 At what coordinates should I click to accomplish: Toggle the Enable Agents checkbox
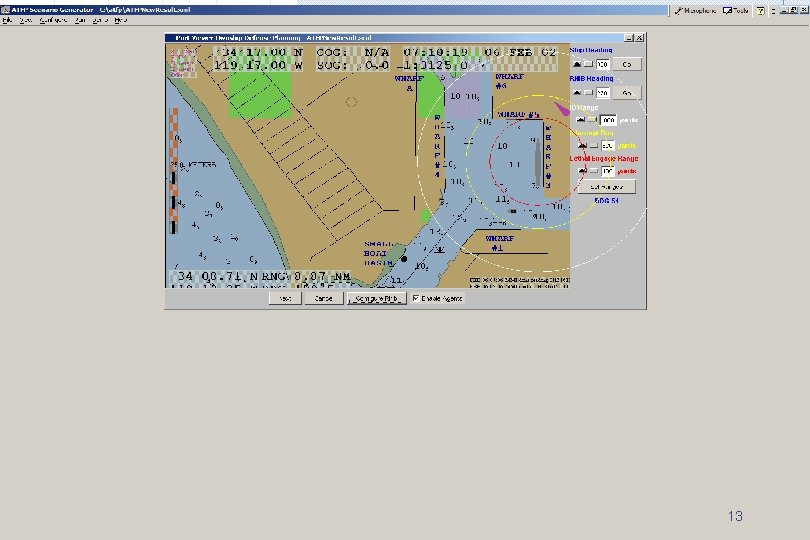click(x=416, y=298)
